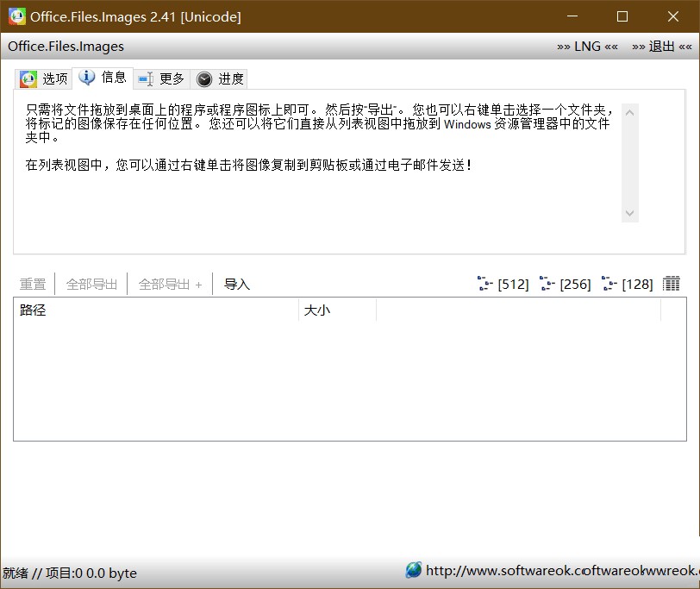Sort by the 大小 column header

tap(338, 310)
